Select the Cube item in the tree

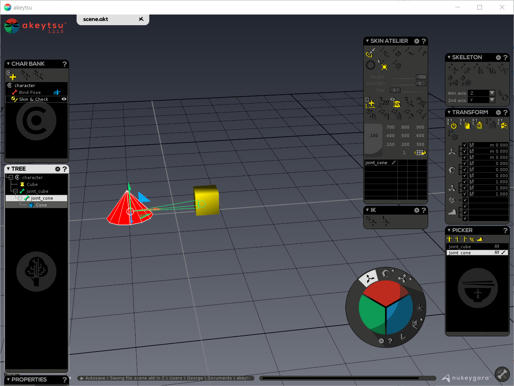tap(32, 184)
